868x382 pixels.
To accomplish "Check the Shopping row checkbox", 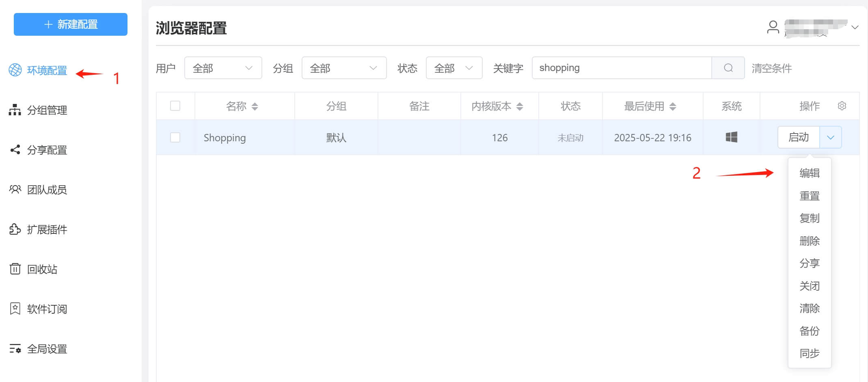I will point(175,138).
